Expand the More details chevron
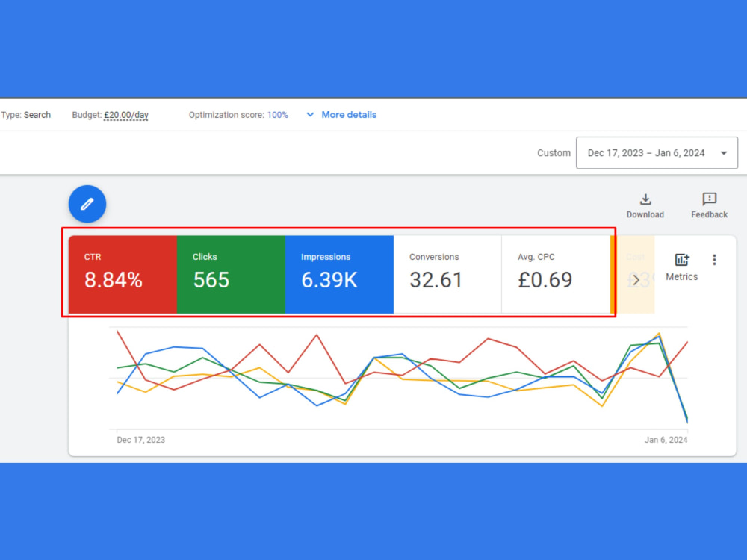The image size is (747, 560). pos(310,115)
